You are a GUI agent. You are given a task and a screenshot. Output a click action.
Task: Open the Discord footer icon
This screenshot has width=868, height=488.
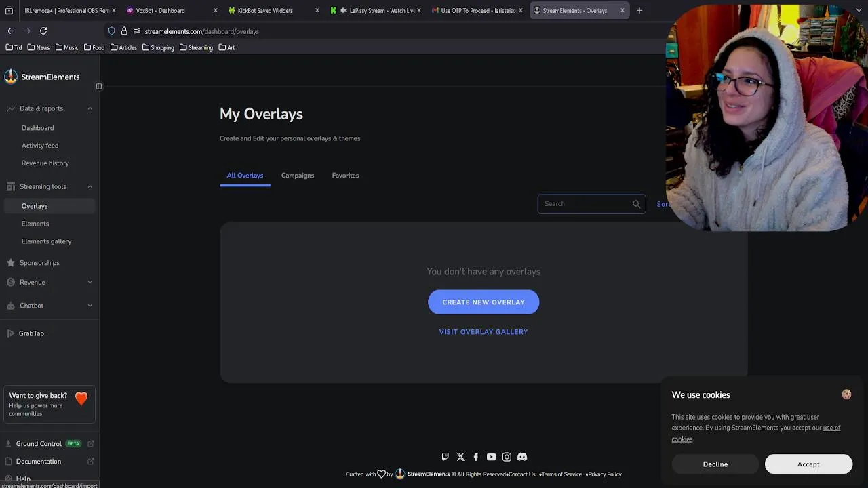[522, 457]
